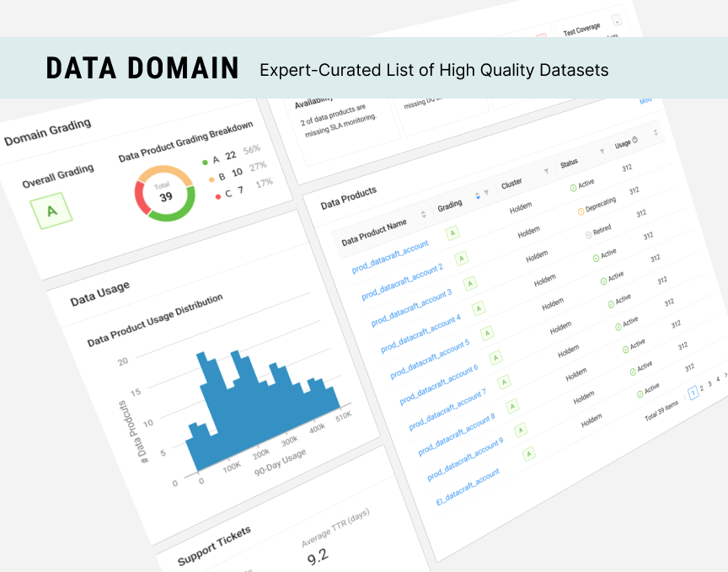The height and width of the screenshot is (572, 728).
Task: Toggle the Usage column sort arrows
Action: point(656,132)
